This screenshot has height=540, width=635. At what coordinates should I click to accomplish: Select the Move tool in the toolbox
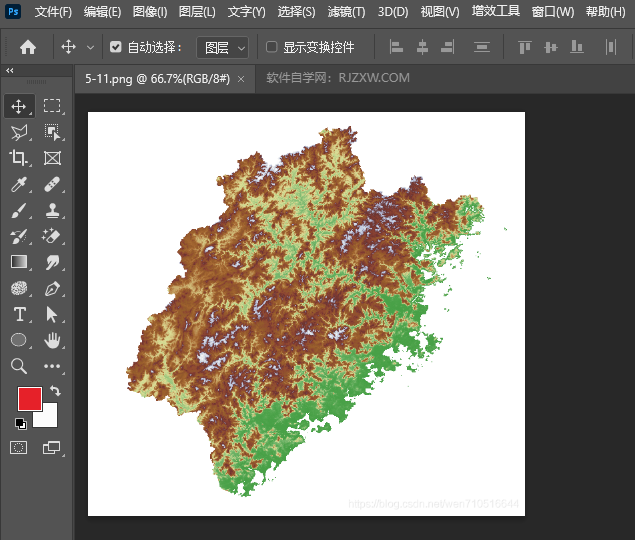19,106
